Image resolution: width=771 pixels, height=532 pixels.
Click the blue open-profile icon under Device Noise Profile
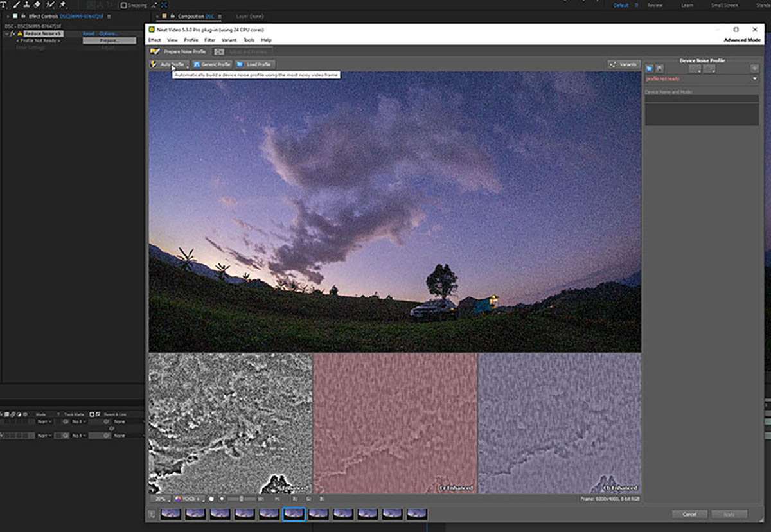[650, 68]
